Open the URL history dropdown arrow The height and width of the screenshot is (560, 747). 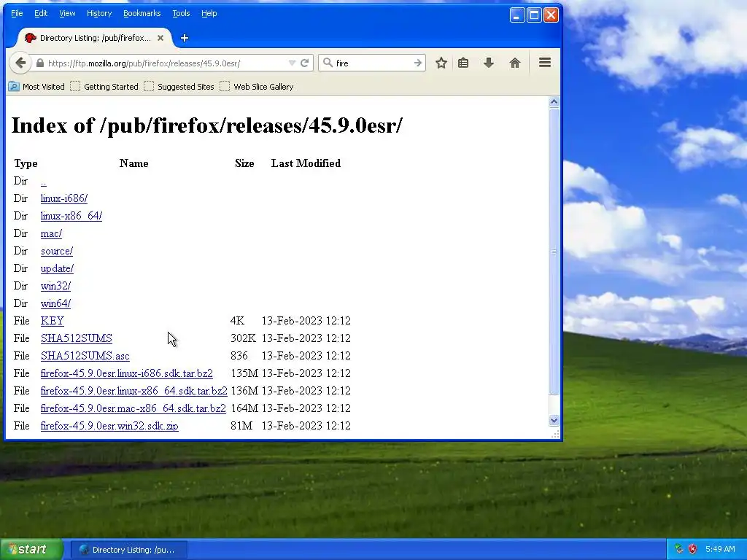coord(292,63)
